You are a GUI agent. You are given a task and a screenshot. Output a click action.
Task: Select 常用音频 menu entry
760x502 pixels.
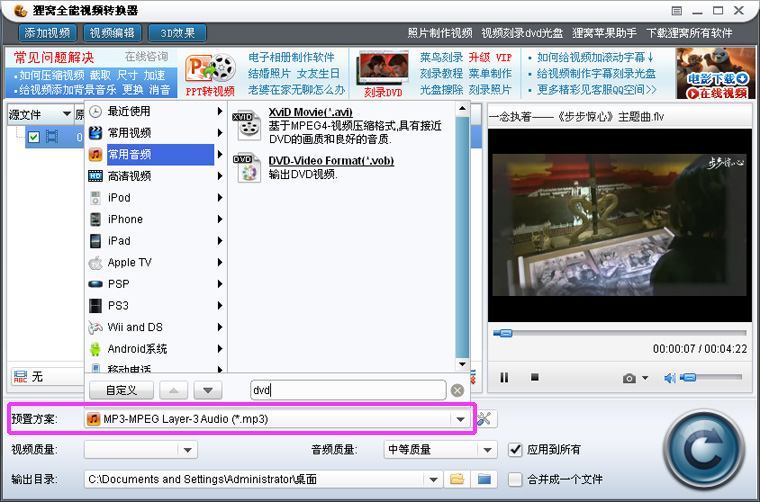coord(155,155)
